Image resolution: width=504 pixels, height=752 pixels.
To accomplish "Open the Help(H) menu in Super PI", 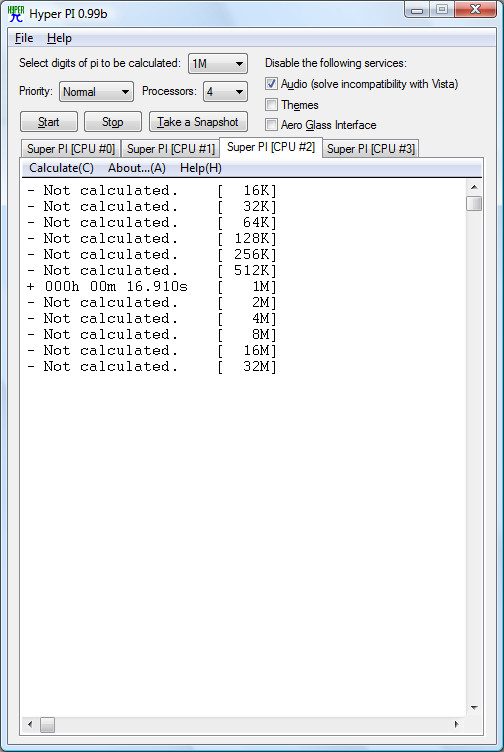I will (201, 168).
